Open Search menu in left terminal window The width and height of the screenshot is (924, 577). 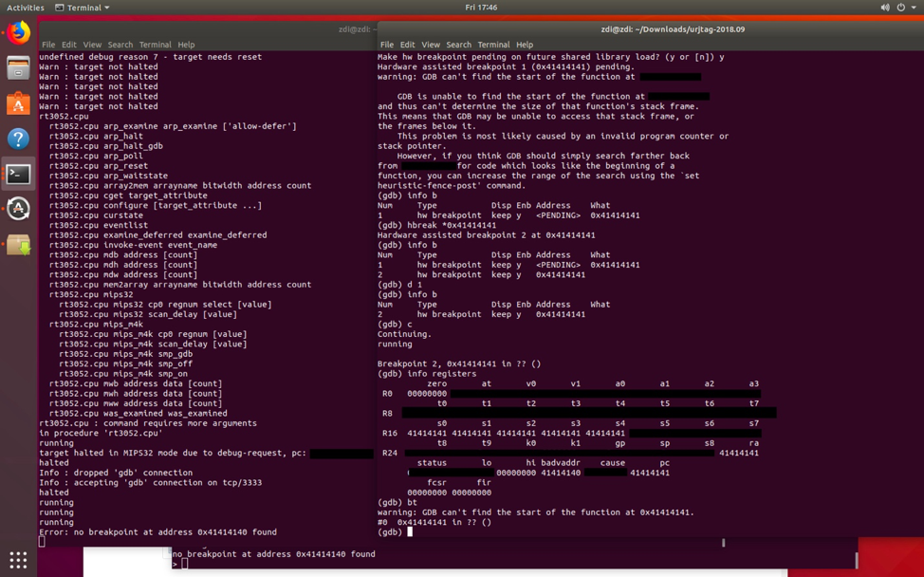tap(120, 45)
